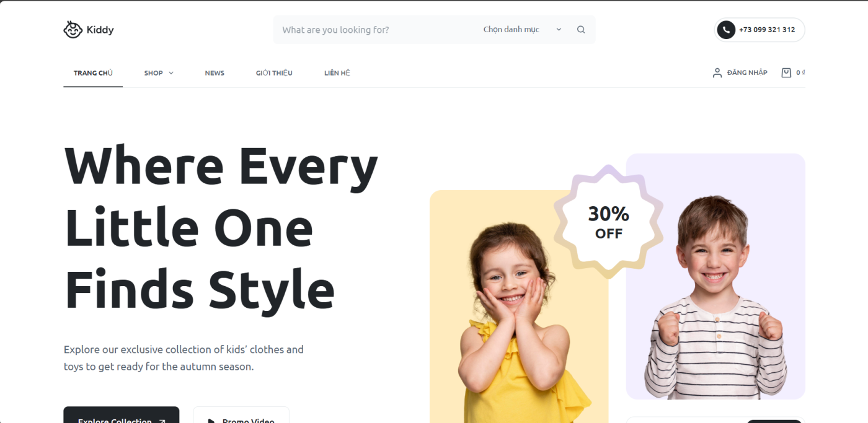Click the black phone call icon
Image resolution: width=868 pixels, height=423 pixels.
click(726, 30)
